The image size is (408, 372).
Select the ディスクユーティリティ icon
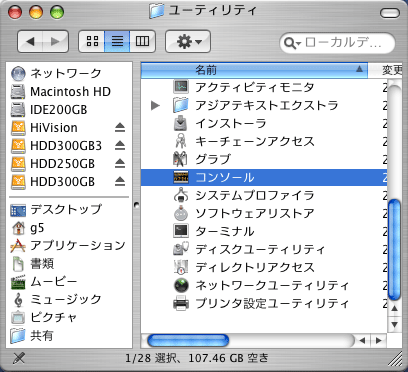[181, 249]
